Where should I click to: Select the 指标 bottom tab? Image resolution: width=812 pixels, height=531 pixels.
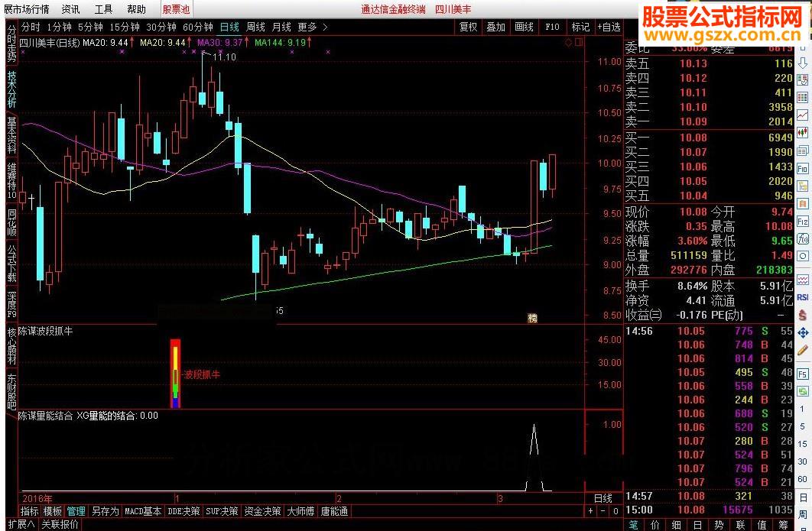pos(30,511)
